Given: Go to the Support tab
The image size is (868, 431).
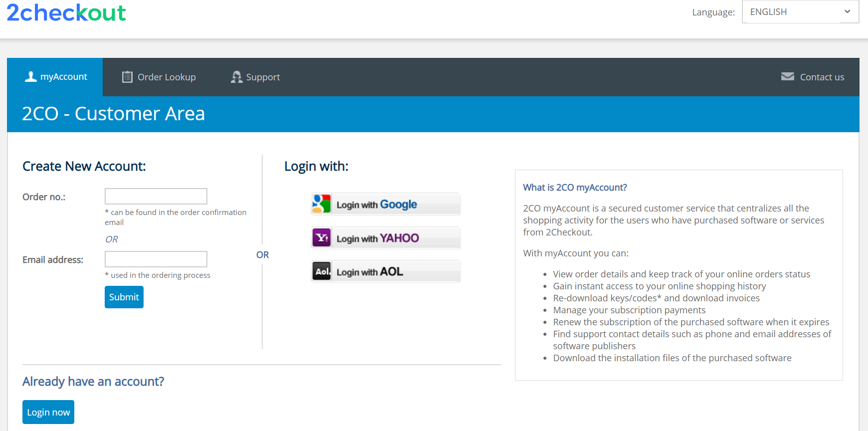Looking at the screenshot, I should [255, 77].
